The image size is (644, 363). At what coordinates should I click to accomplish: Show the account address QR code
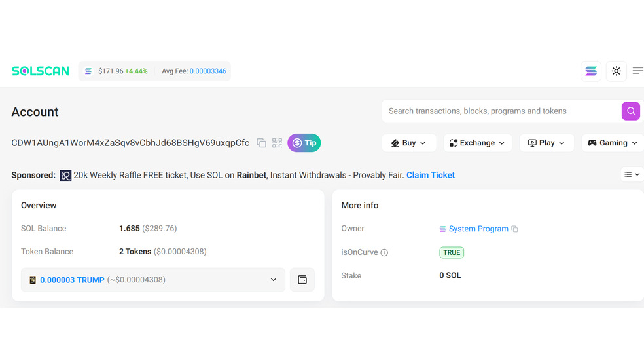tap(277, 143)
